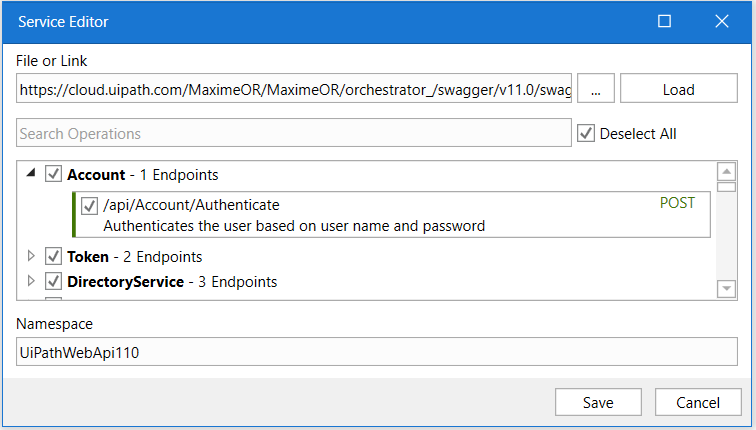
Task: Toggle the Deselect All checkbox
Action: [x=586, y=133]
